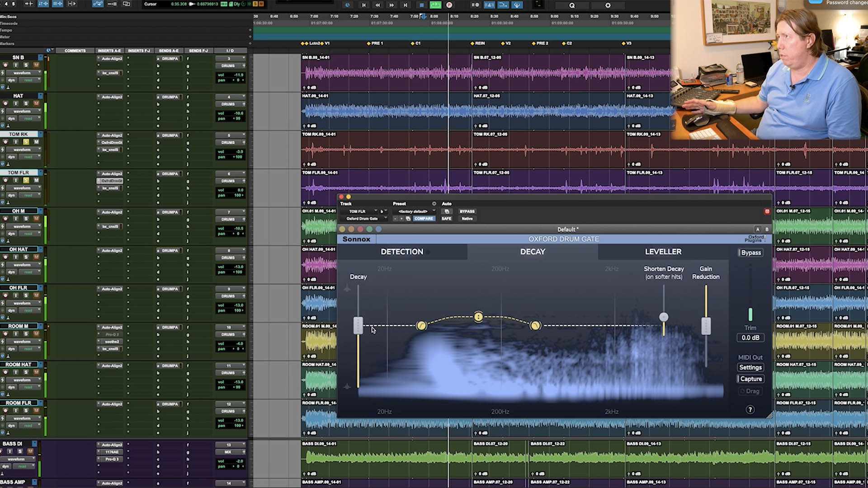868x488 pixels.
Task: Open the Drum Gate help question mark
Action: tap(750, 410)
